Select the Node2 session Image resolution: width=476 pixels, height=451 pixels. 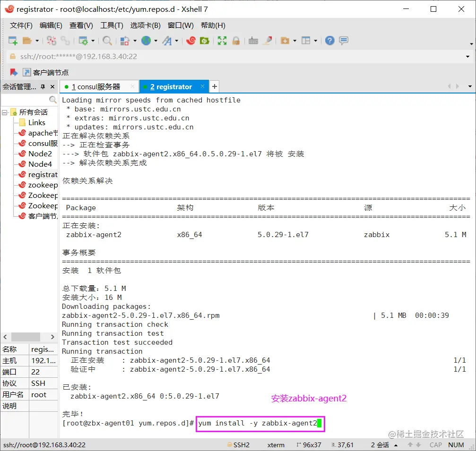coord(40,154)
